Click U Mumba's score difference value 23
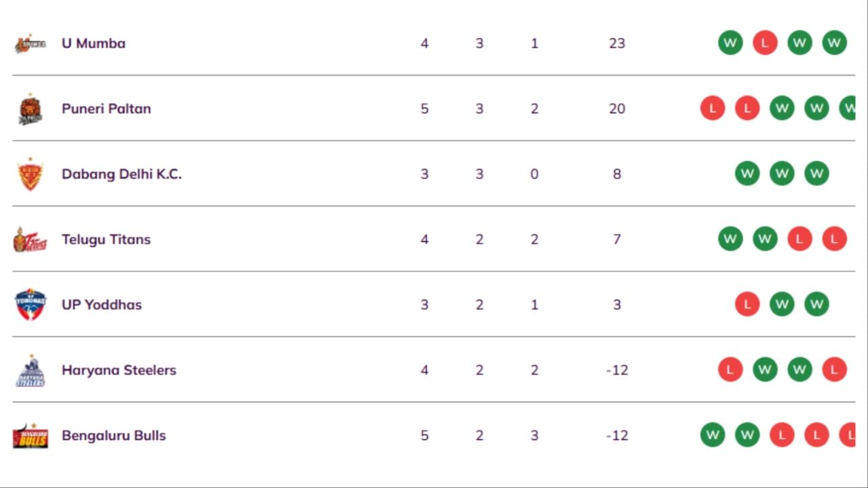 [617, 43]
